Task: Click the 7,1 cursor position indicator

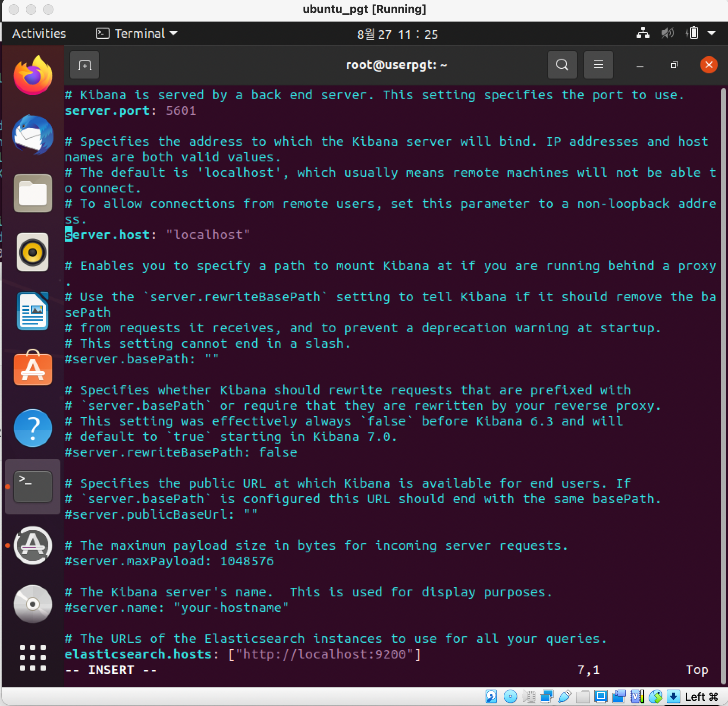Action: [x=588, y=670]
